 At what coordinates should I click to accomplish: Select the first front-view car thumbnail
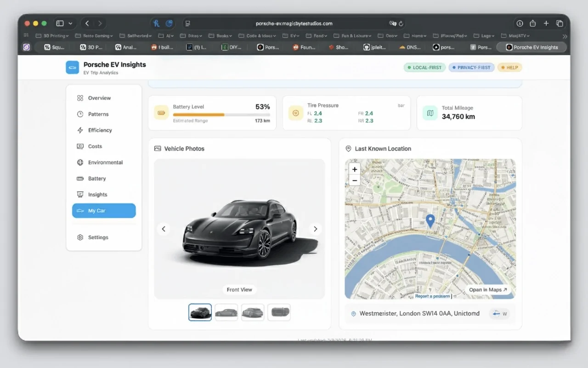tap(200, 312)
